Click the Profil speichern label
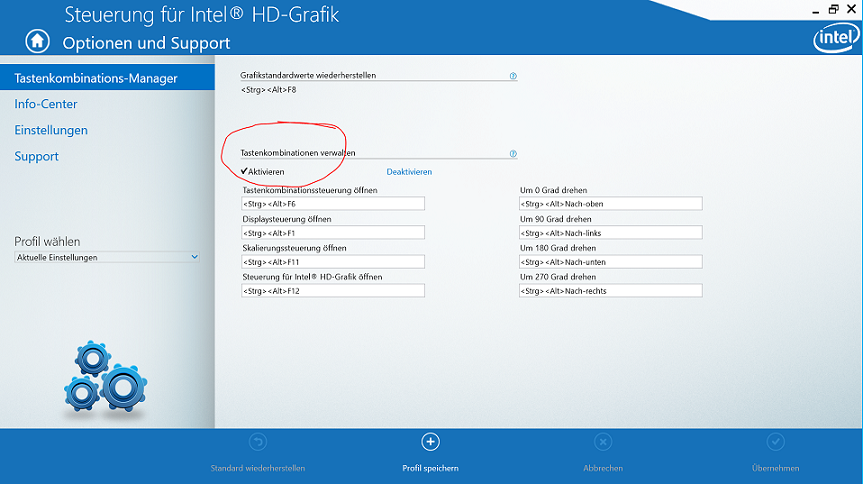This screenshot has height=484, width=863. (x=430, y=468)
